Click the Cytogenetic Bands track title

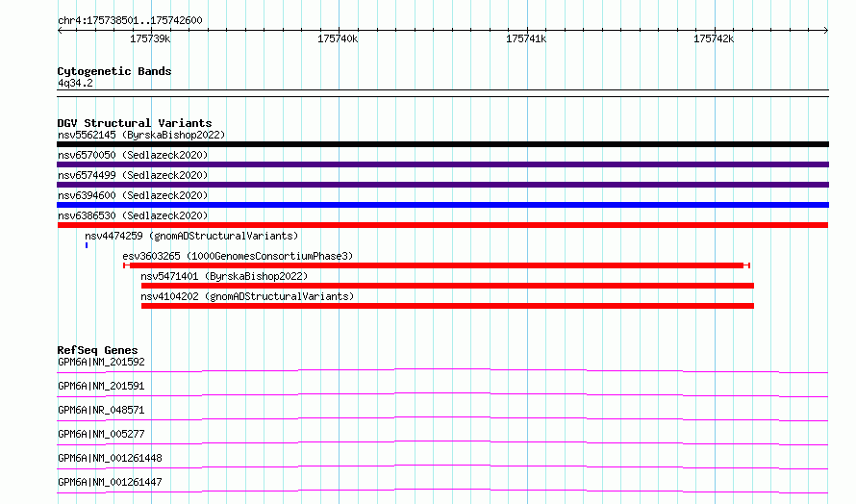[114, 71]
